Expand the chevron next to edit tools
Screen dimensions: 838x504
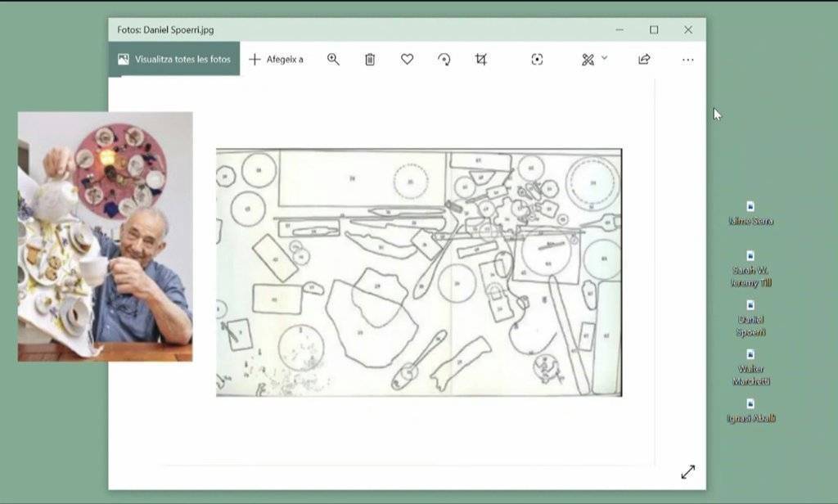point(605,58)
